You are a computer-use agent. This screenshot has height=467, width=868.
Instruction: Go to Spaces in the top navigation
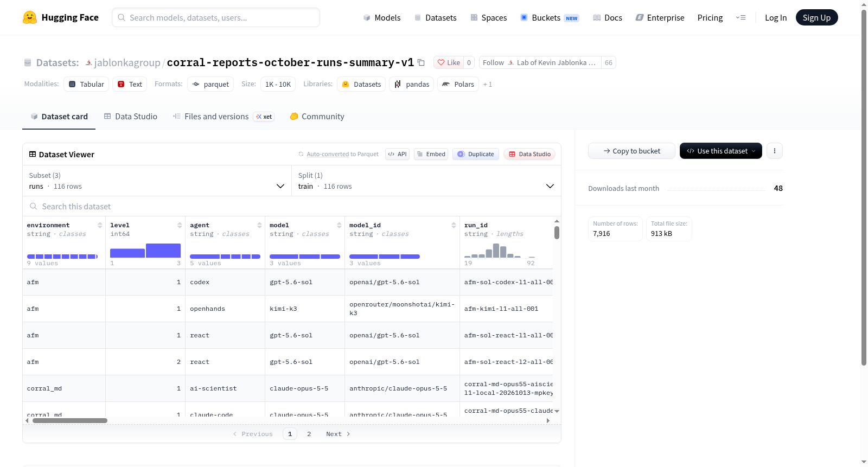point(489,17)
